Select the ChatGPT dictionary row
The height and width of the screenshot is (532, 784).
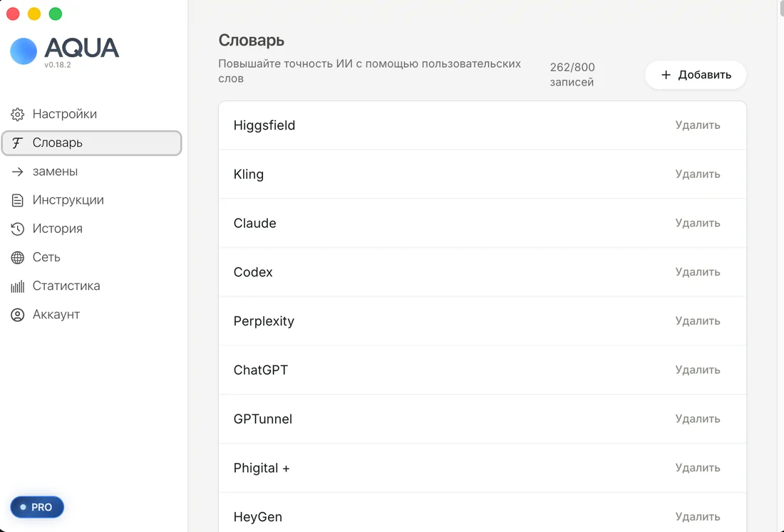click(x=483, y=370)
